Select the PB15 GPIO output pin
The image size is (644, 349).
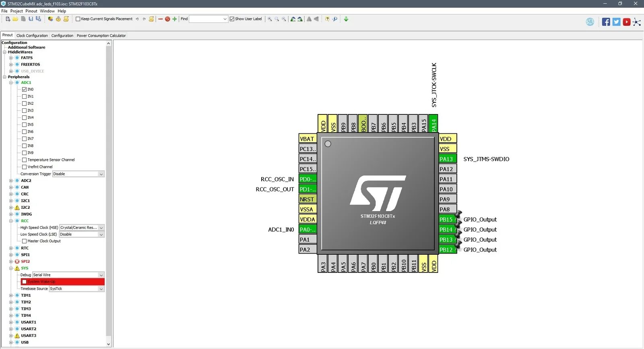pyautogui.click(x=448, y=220)
